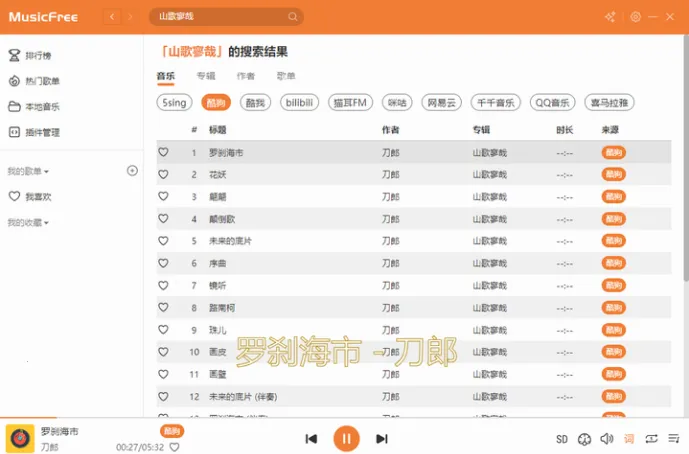The height and width of the screenshot is (454, 689).
Task: Select QQ音乐 source
Action: coord(552,102)
